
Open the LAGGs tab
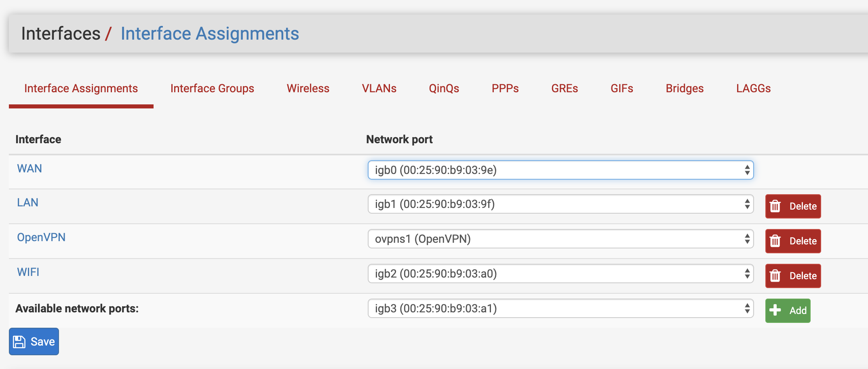pos(753,89)
